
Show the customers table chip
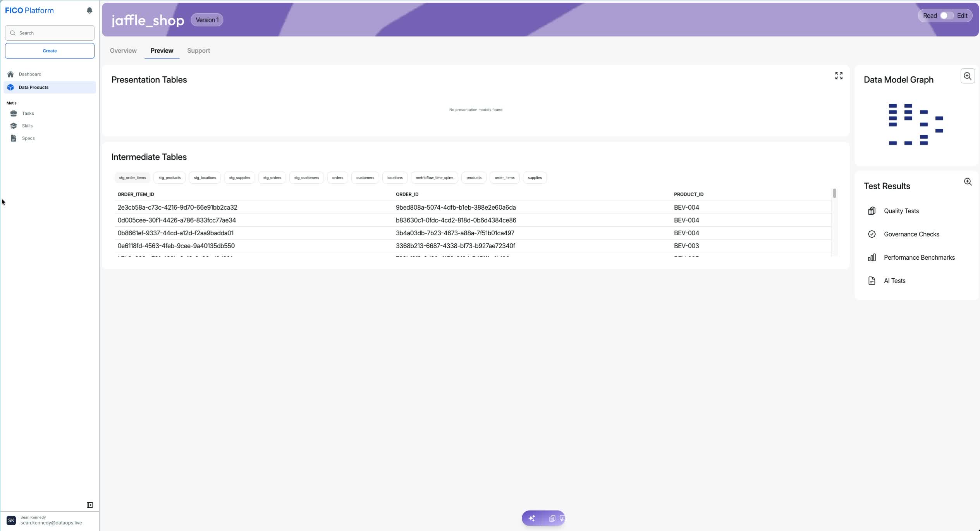pos(365,178)
